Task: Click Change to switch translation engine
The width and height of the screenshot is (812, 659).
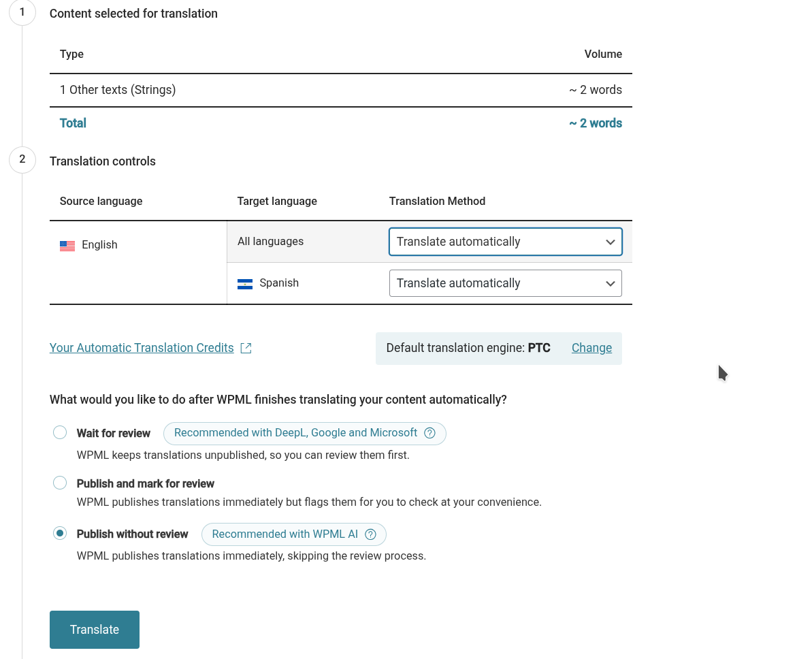Action: tap(591, 348)
